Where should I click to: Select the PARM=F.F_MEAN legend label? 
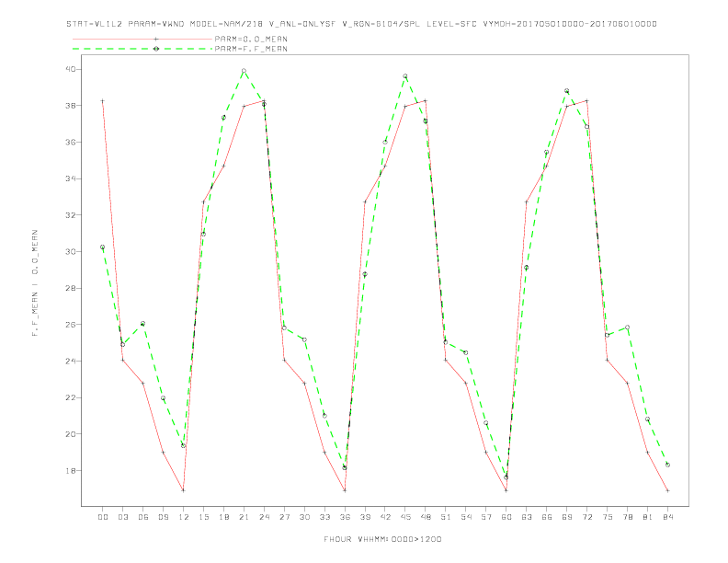pyautogui.click(x=251, y=49)
